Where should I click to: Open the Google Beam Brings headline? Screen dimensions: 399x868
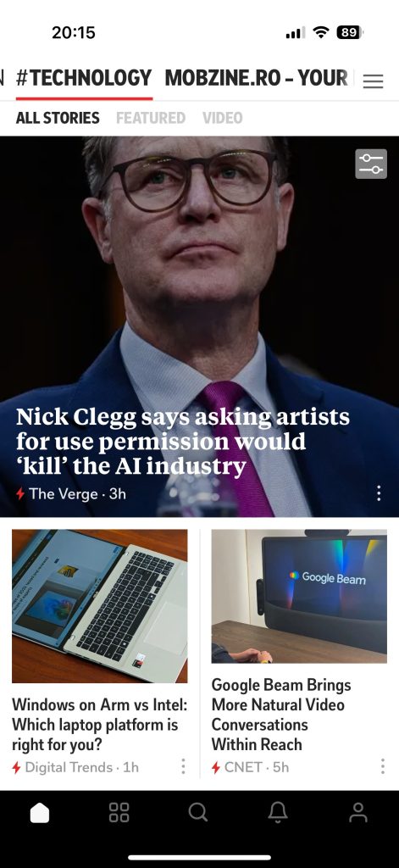tap(281, 715)
